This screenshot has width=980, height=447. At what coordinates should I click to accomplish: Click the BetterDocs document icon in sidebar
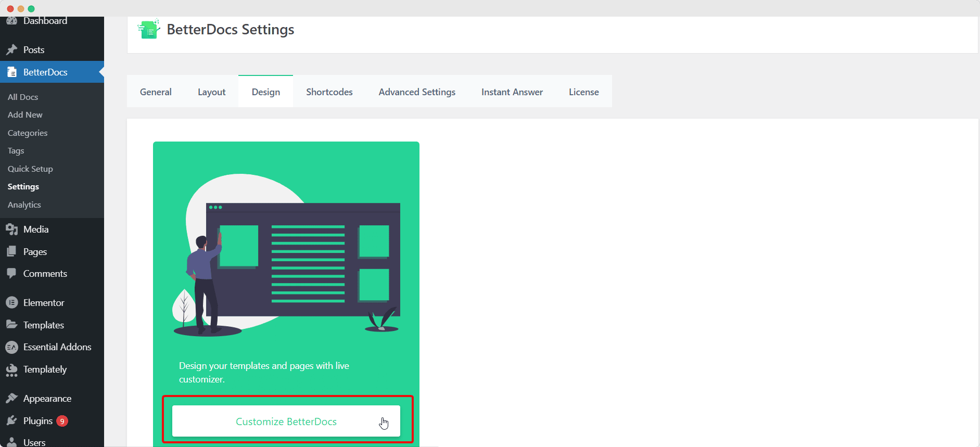[x=11, y=72]
